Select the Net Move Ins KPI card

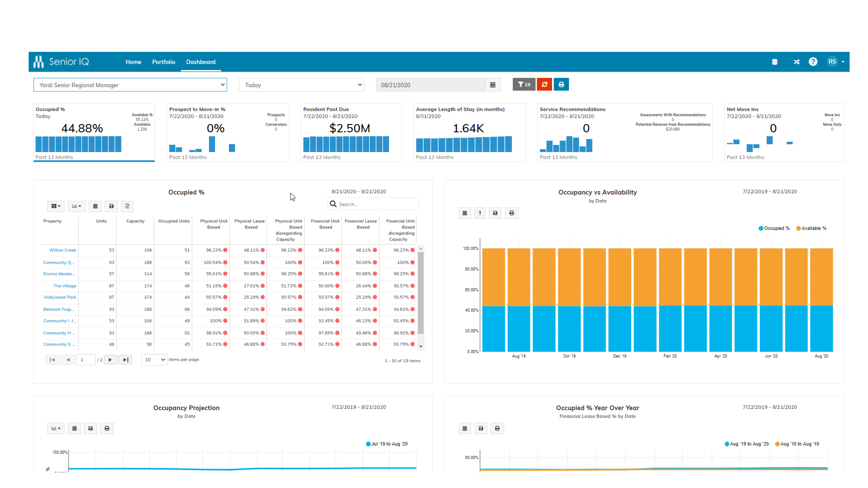(784, 133)
